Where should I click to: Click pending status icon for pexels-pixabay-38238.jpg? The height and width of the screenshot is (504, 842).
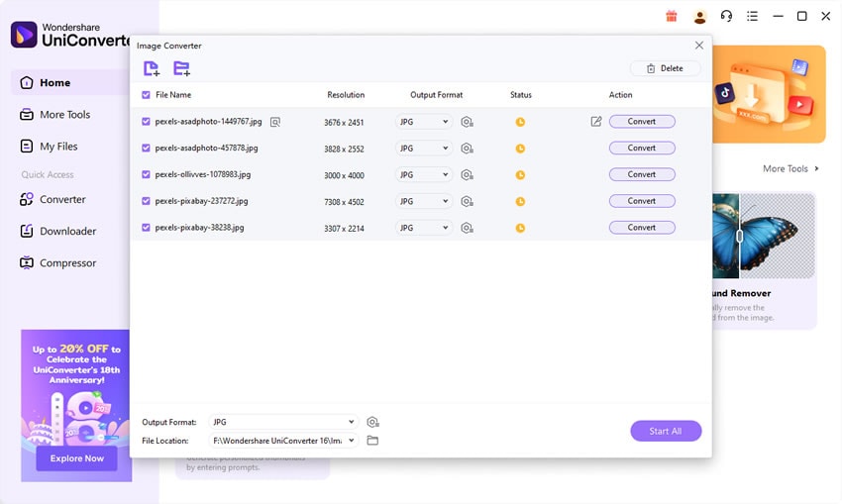(520, 228)
